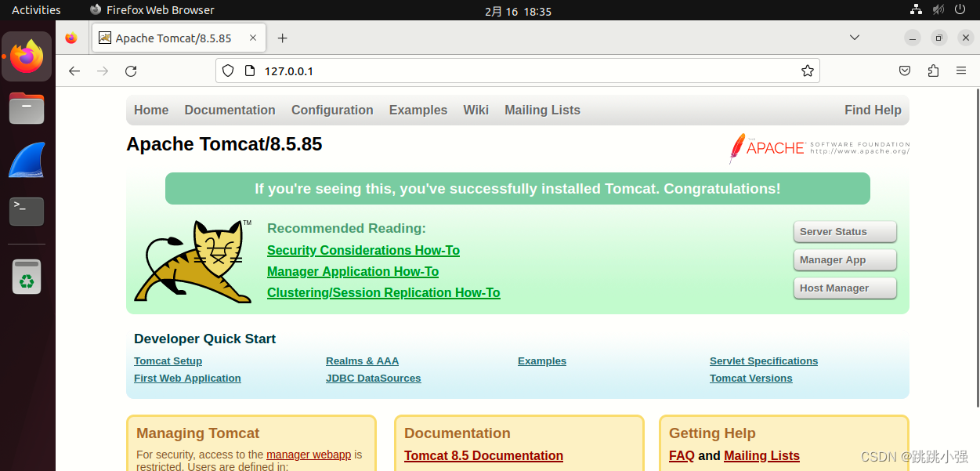This screenshot has width=980, height=471.
Task: Open Mailing Lists link under Getting Help
Action: [761, 455]
